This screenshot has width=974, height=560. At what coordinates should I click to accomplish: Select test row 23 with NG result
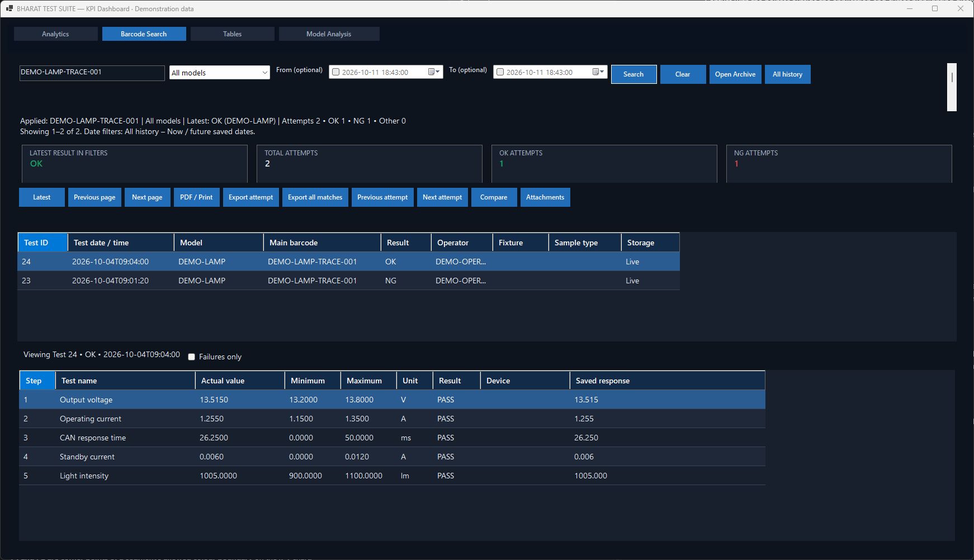pos(349,281)
